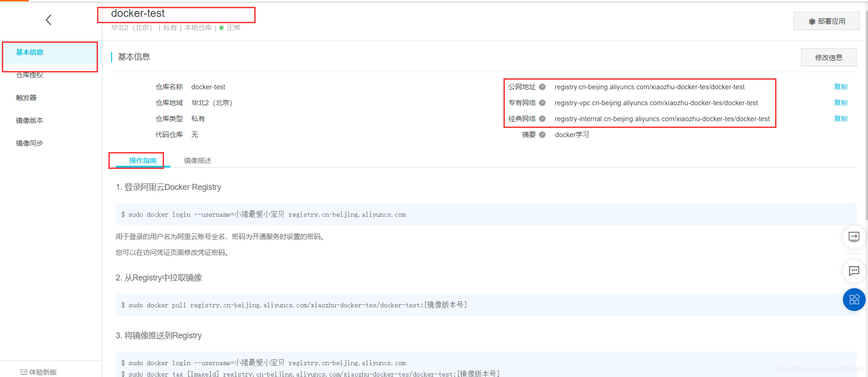
Task: Click heading 3. 将镜像推送到Registry
Action: coord(159,336)
